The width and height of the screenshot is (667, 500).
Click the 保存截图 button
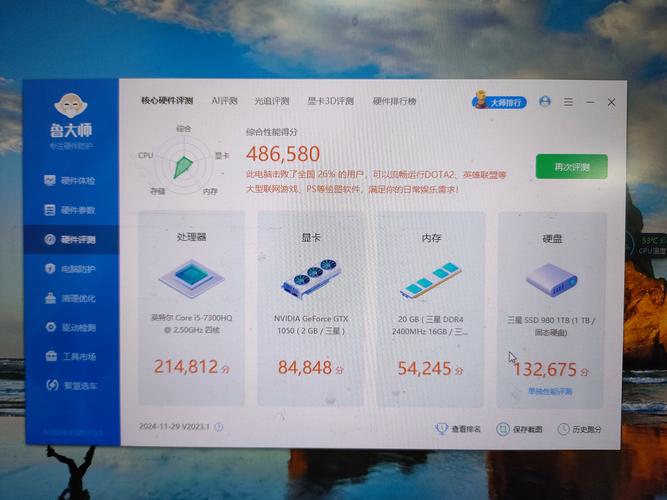519,429
